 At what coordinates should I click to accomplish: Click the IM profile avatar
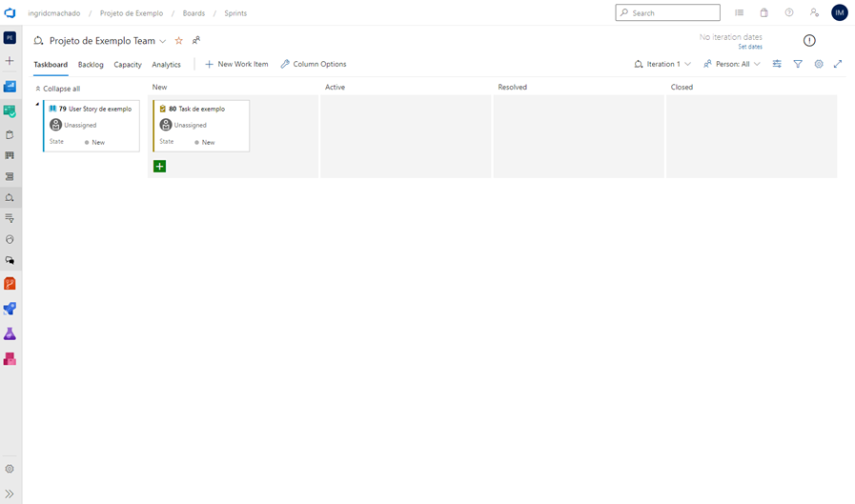point(839,12)
